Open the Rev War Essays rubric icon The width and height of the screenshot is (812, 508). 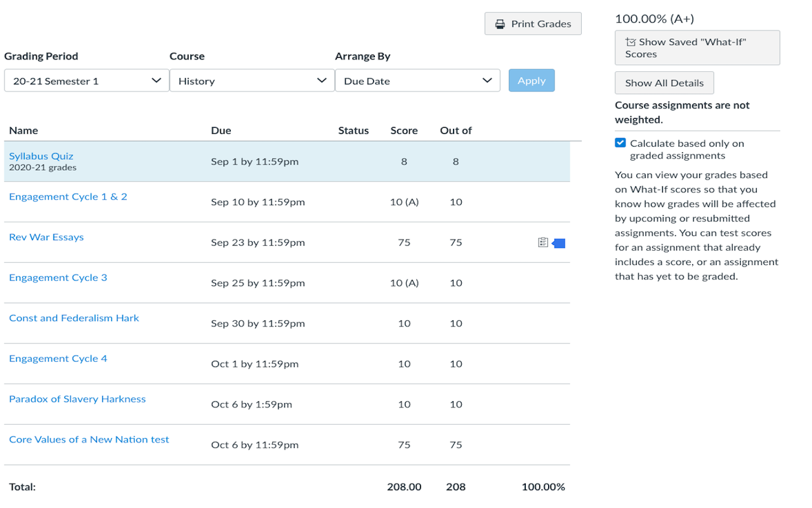[542, 243]
